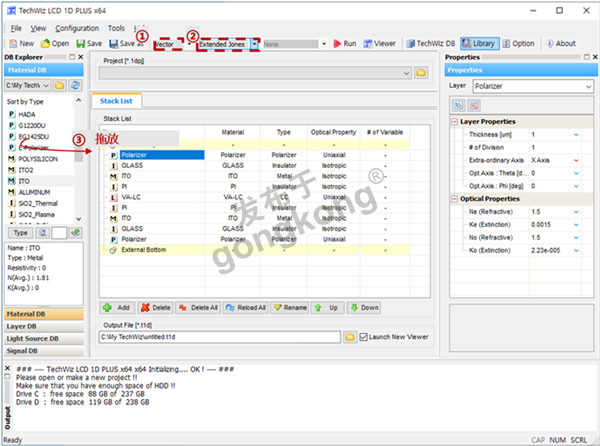Click the Rename button
Screen dimensions: 600x446
pos(290,308)
